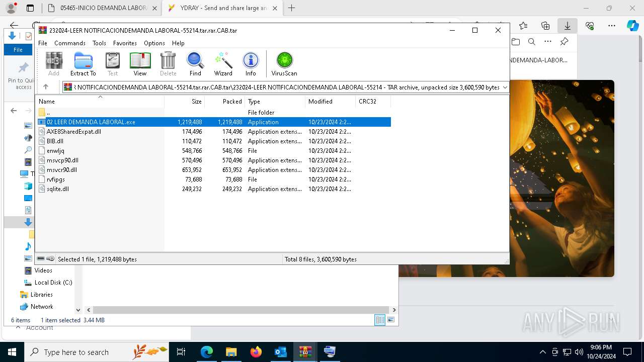Open Outlook from taskbar
The height and width of the screenshot is (362, 644).
(281, 352)
